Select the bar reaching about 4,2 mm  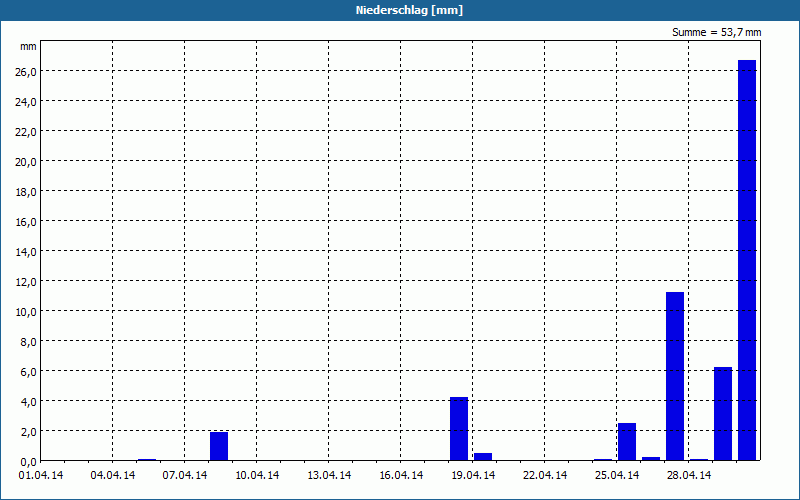tap(459, 429)
